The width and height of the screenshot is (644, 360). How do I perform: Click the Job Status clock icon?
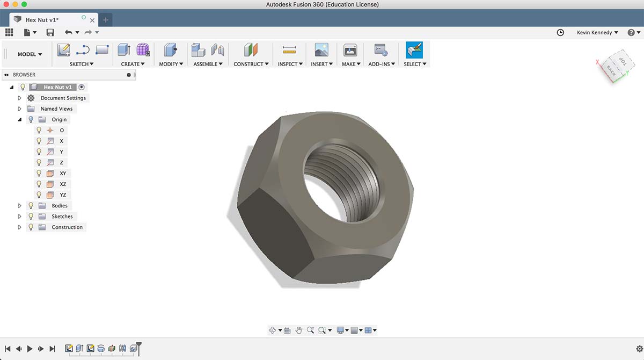[x=560, y=32]
